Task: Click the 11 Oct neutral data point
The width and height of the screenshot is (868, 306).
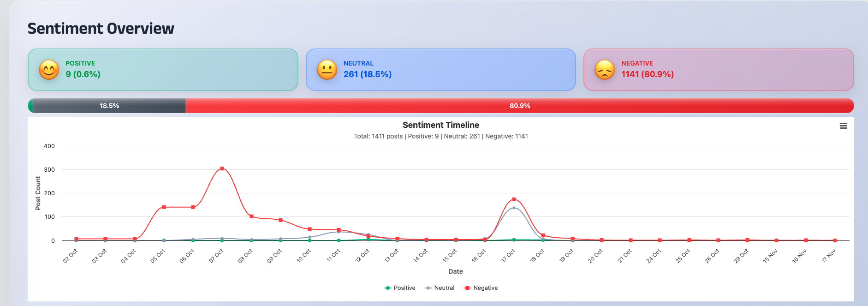Action: 339,232
